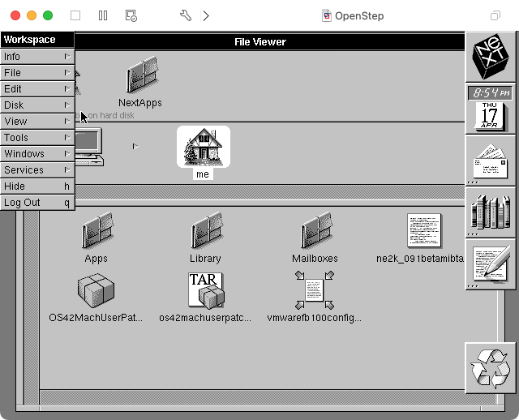This screenshot has width=519, height=420.
Task: Open the Disk submenu
Action: pyautogui.click(x=37, y=105)
